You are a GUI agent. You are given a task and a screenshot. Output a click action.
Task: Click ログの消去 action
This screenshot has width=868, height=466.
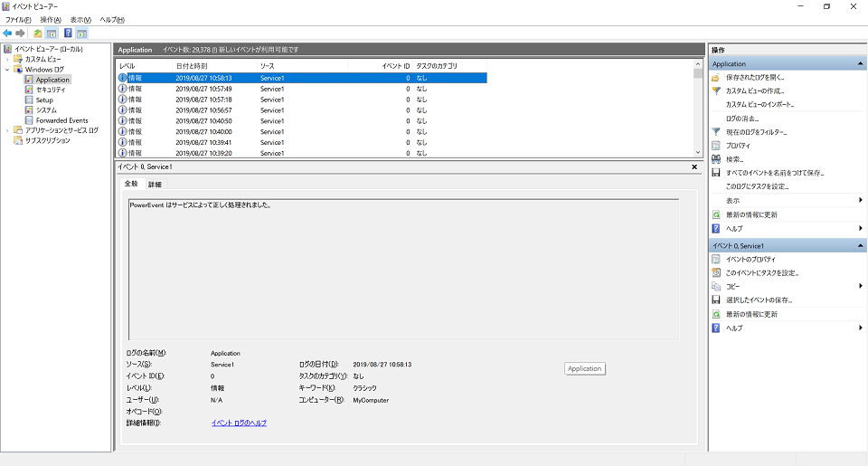[742, 119]
